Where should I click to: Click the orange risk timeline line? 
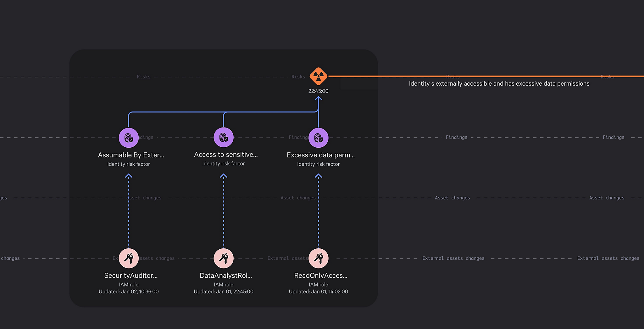pyautogui.click(x=503, y=76)
